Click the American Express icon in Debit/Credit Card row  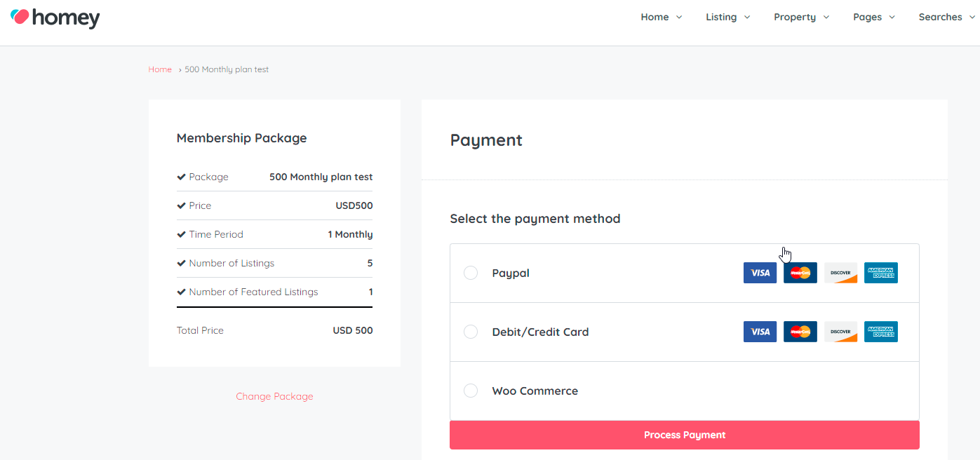tap(881, 332)
